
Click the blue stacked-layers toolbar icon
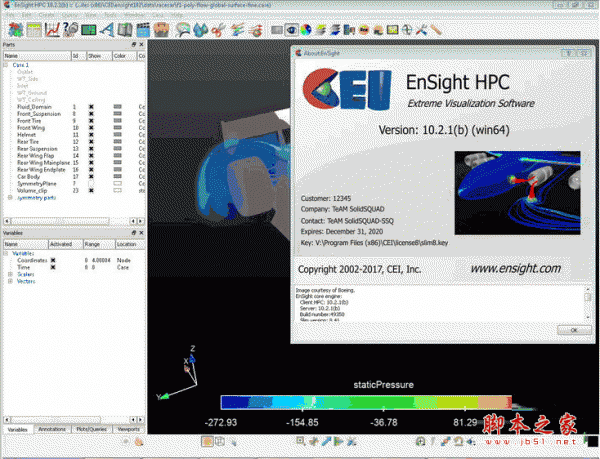335,30
